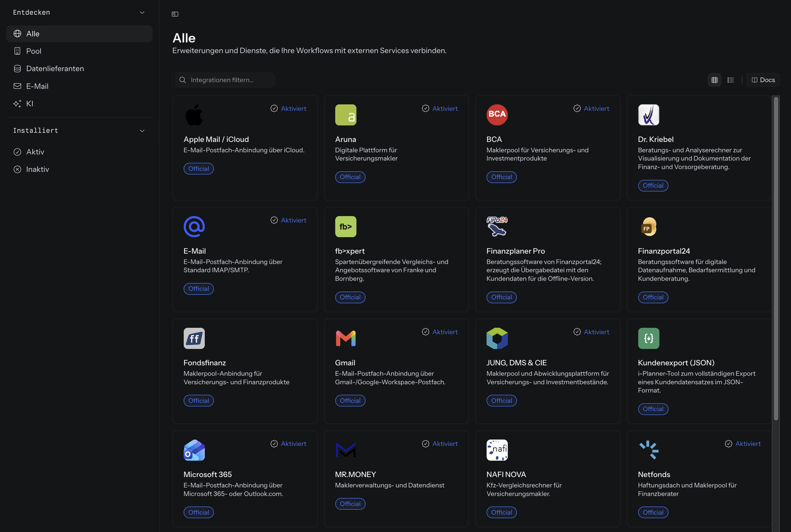Switch to list view
Screen dimensions: 791x532
(731, 80)
